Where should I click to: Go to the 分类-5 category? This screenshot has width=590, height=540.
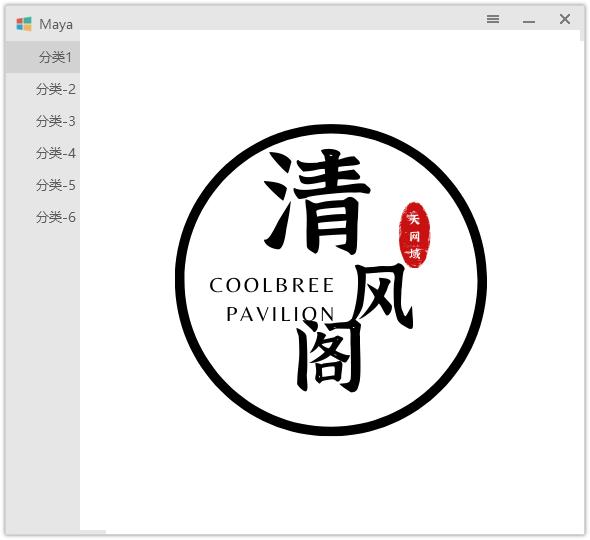tap(43, 185)
